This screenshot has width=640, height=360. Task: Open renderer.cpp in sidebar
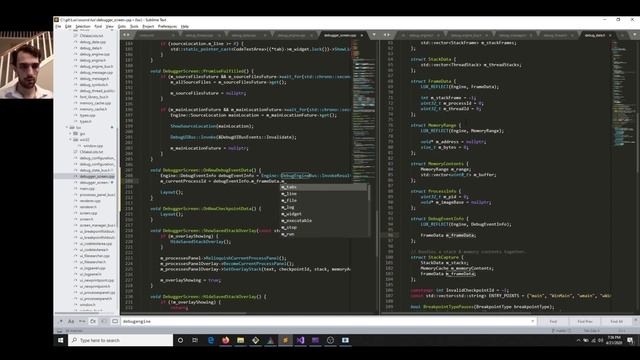[x=90, y=201]
